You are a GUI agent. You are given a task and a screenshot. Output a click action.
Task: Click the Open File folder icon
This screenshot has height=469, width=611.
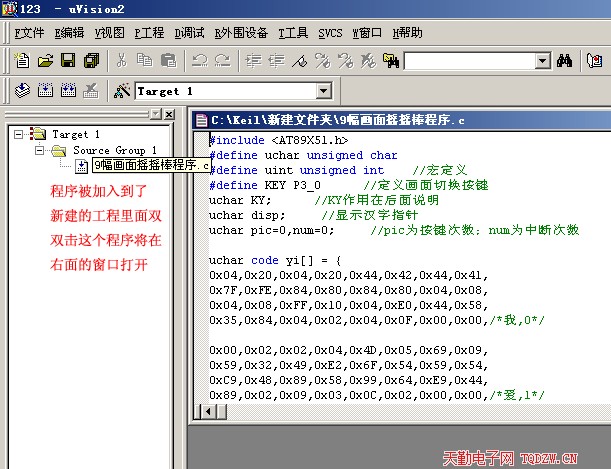point(45,61)
